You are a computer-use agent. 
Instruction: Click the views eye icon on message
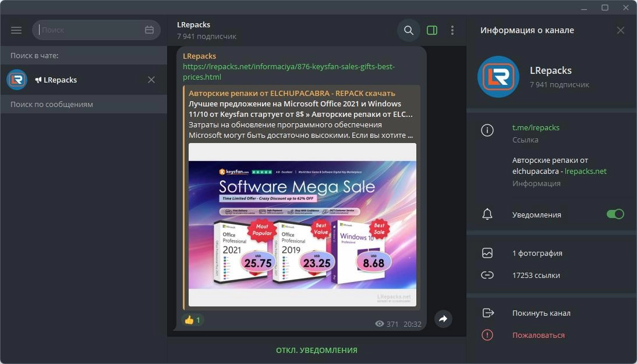(x=380, y=323)
